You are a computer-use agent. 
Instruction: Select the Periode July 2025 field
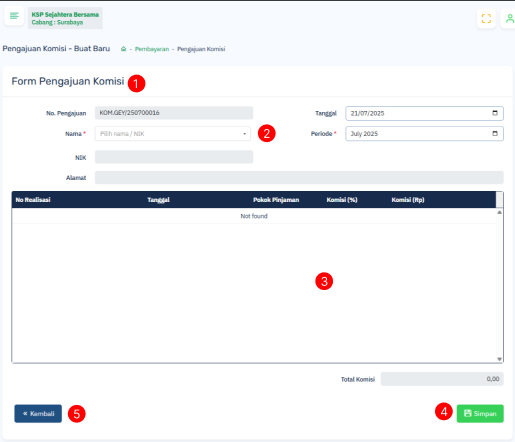(424, 134)
